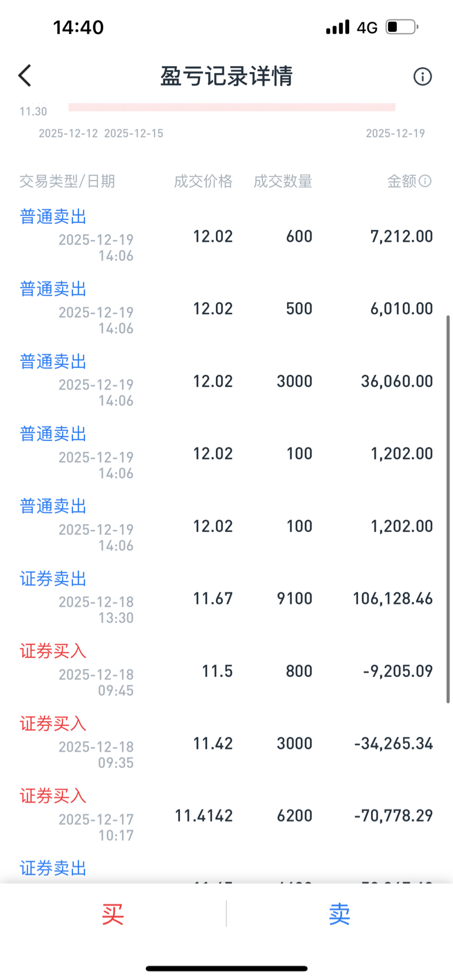453x980 pixels.
Task: Tap the cellular signal bars icon
Action: point(337,27)
